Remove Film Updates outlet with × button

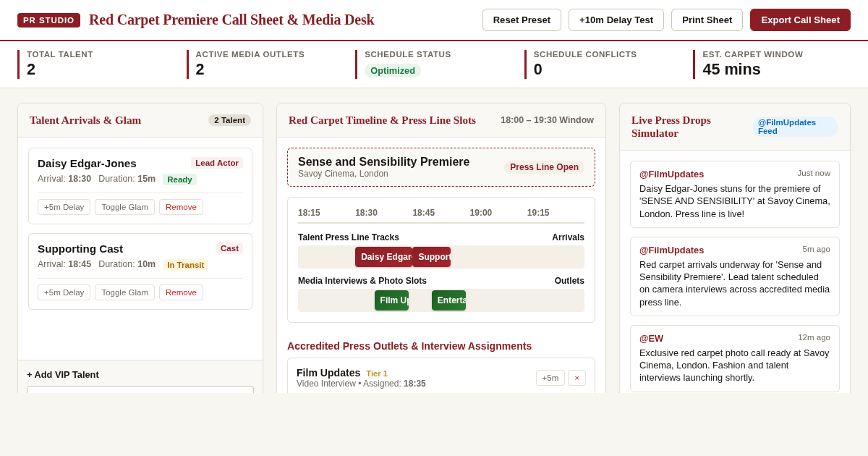tap(576, 378)
